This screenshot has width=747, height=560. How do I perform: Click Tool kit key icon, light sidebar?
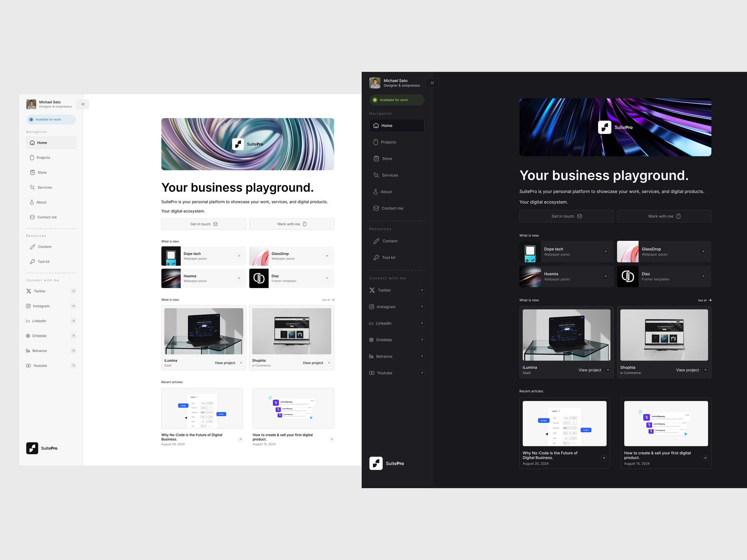coord(32,262)
